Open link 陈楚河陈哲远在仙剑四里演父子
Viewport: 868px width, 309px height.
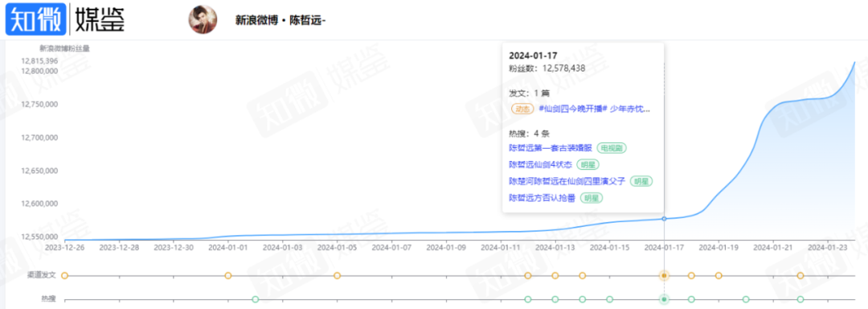tap(567, 181)
